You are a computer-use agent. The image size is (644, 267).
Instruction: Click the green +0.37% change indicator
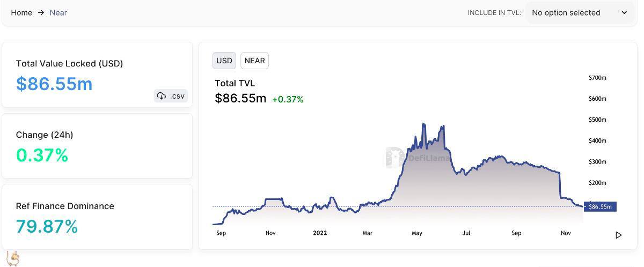click(x=288, y=99)
